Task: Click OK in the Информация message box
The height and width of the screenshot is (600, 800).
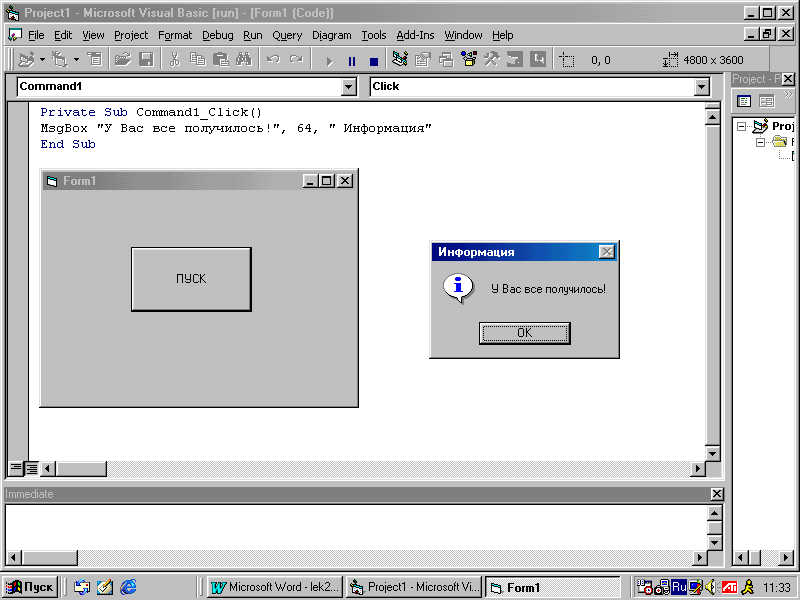Action: pos(524,333)
